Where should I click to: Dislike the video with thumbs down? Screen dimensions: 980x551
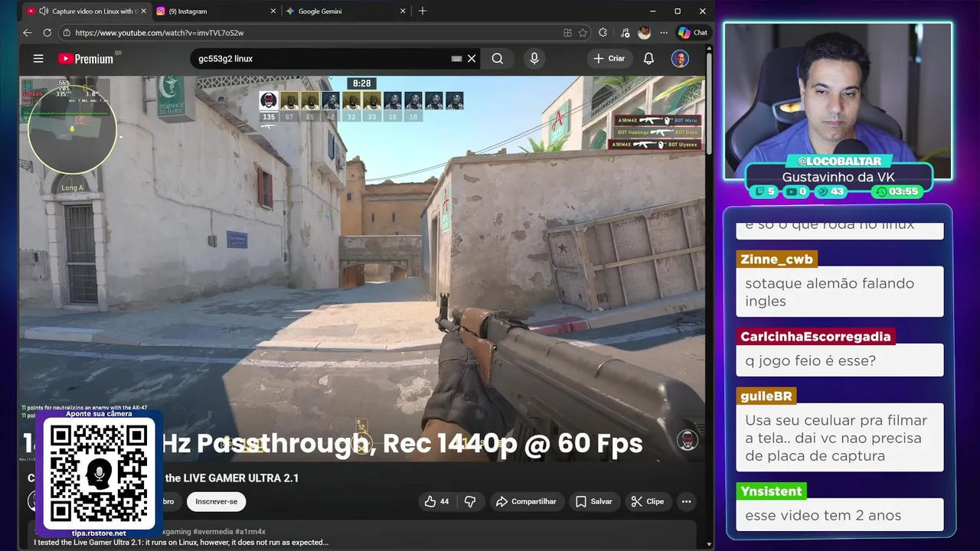tap(470, 501)
